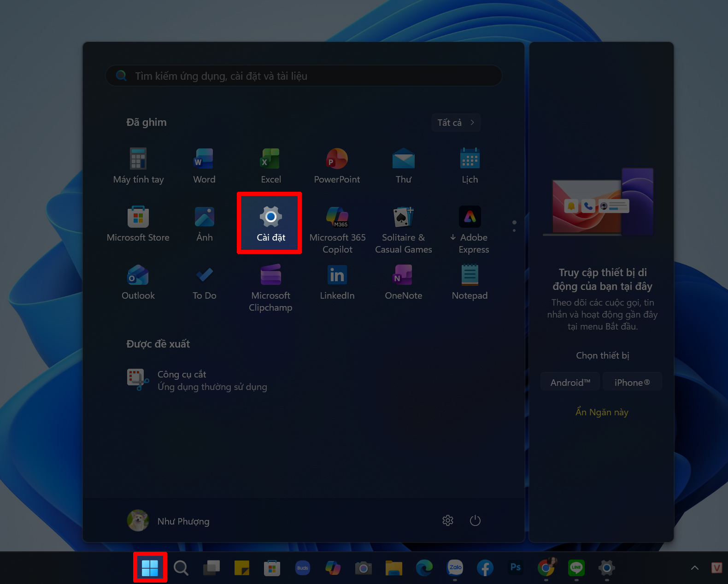Open OneNote from pinned apps
The height and width of the screenshot is (584, 728).
(403, 282)
